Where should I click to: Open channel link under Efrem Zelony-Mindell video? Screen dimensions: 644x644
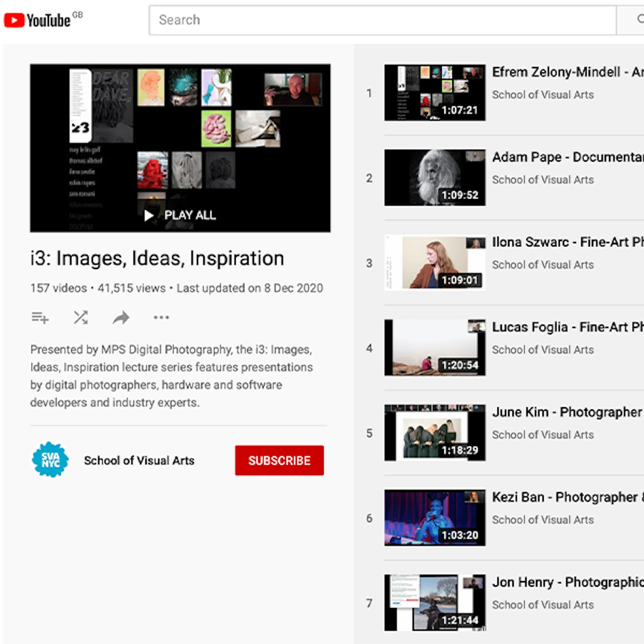pos(543,95)
